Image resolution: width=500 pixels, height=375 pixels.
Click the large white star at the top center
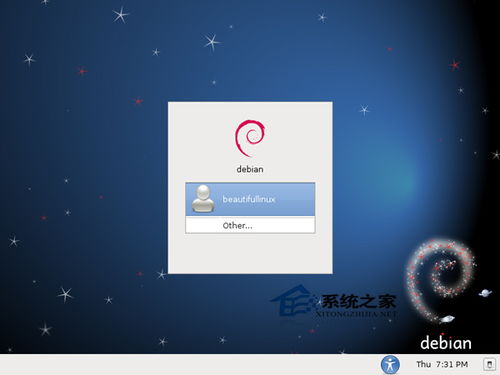pos(211,42)
